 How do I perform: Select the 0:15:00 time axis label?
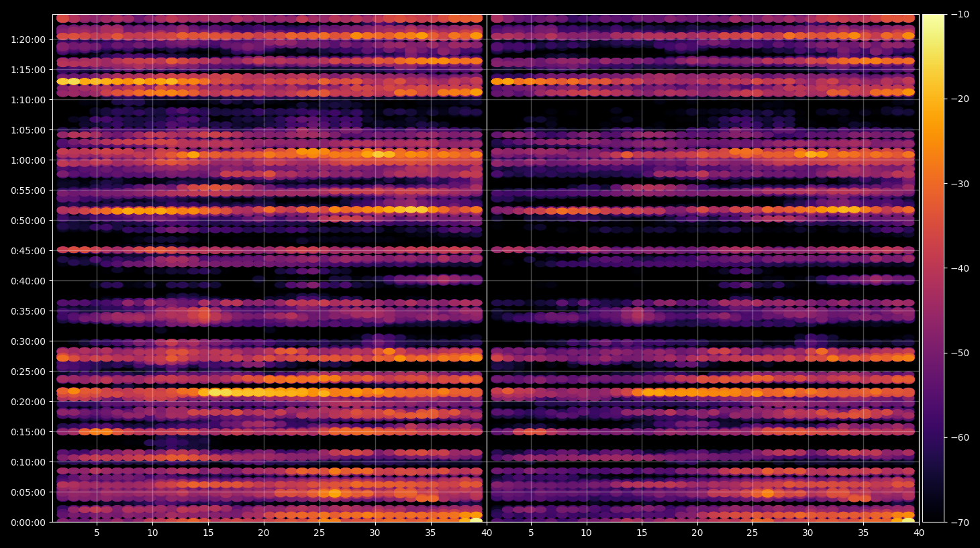28,432
